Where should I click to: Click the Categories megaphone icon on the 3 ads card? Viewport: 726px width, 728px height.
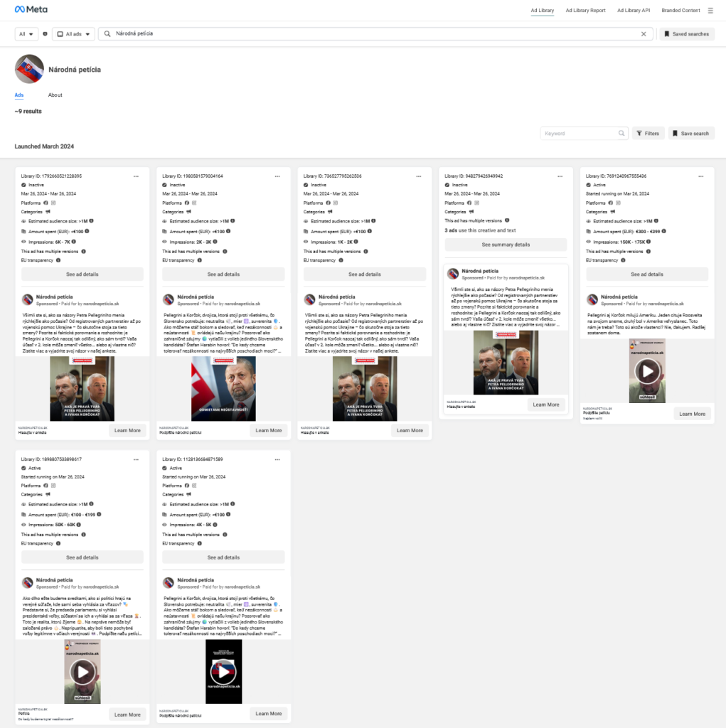471,212
